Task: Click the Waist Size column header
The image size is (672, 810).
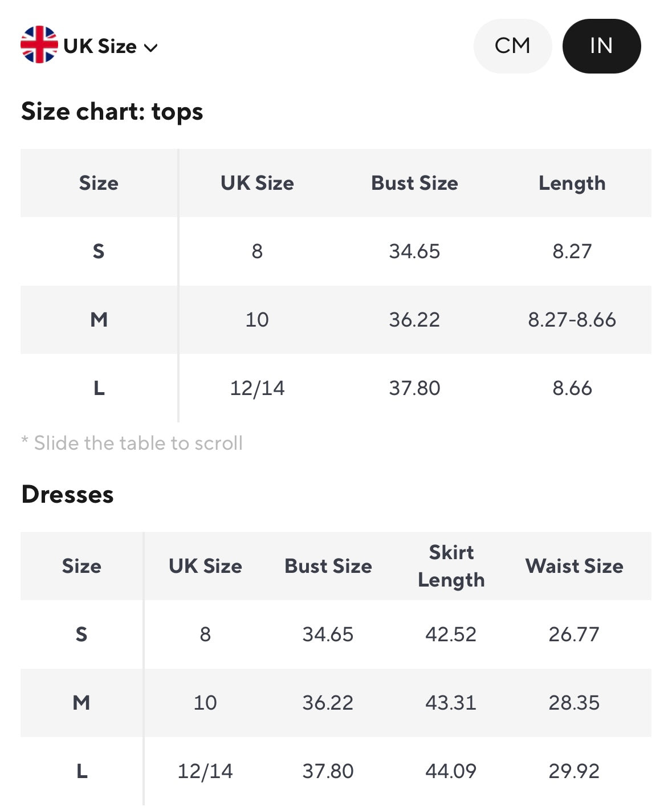Action: click(x=574, y=566)
